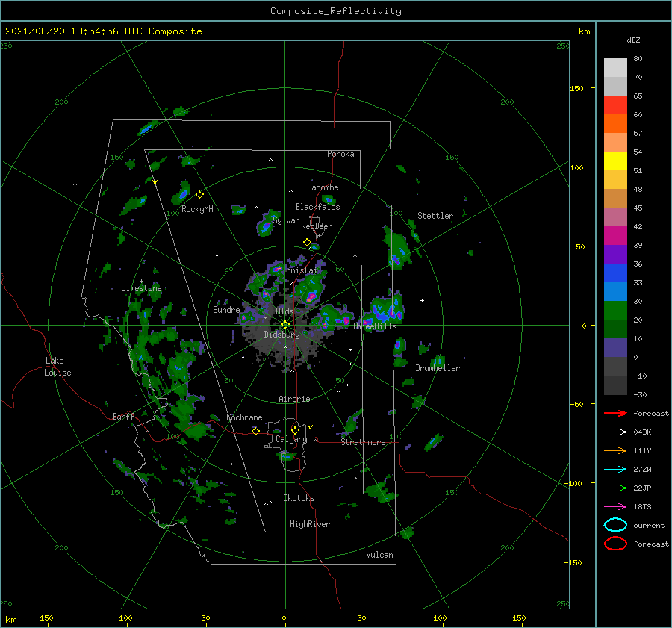Click the RockyMH label
Image resolution: width=672 pixels, height=628 pixels.
coord(197,209)
